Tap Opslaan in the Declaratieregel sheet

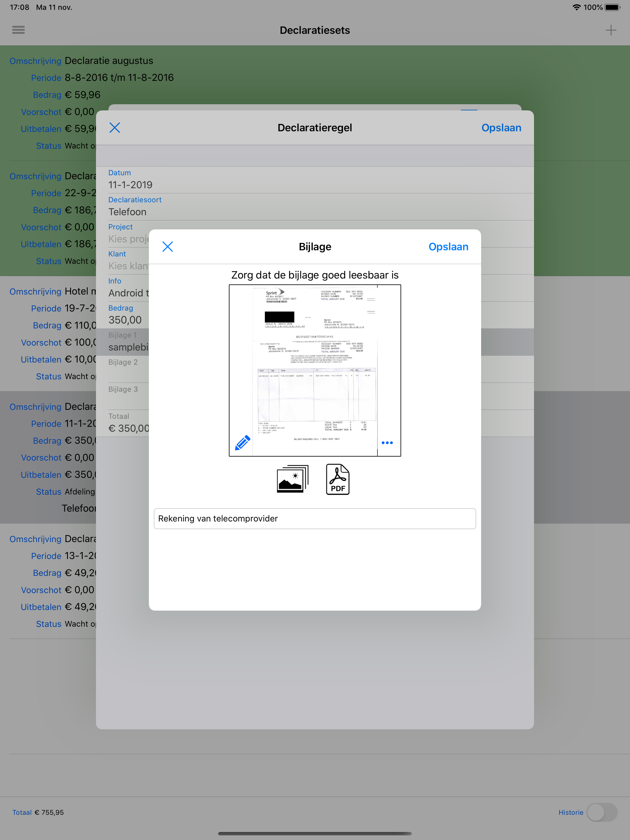tap(501, 128)
